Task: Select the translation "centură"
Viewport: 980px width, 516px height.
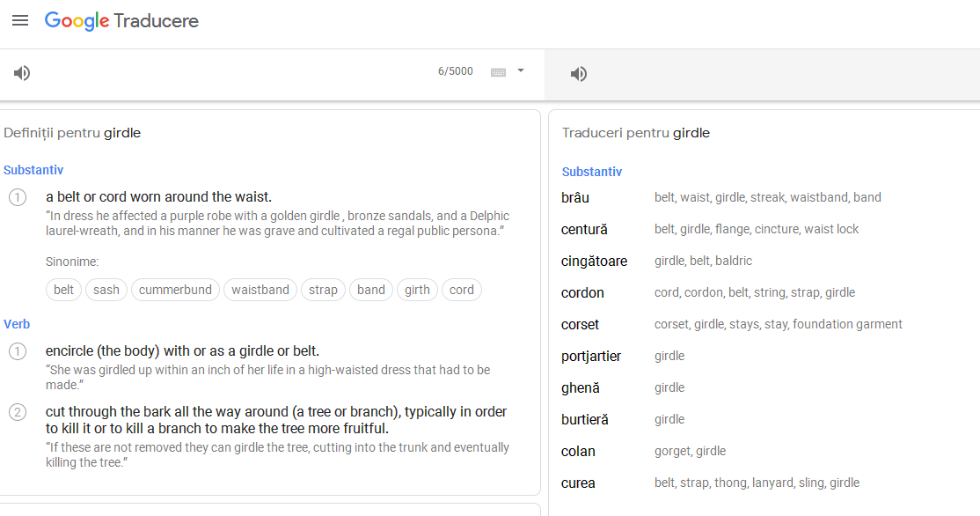Action: 584,230
